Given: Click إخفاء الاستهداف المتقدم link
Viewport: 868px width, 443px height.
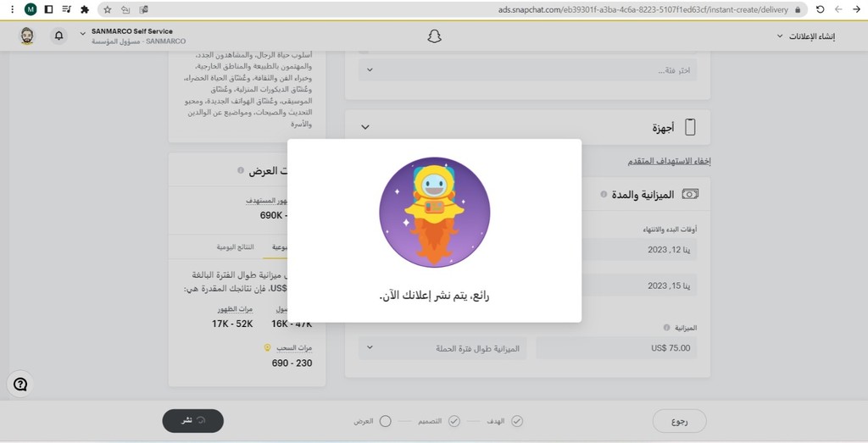Looking at the screenshot, I should click(669, 161).
